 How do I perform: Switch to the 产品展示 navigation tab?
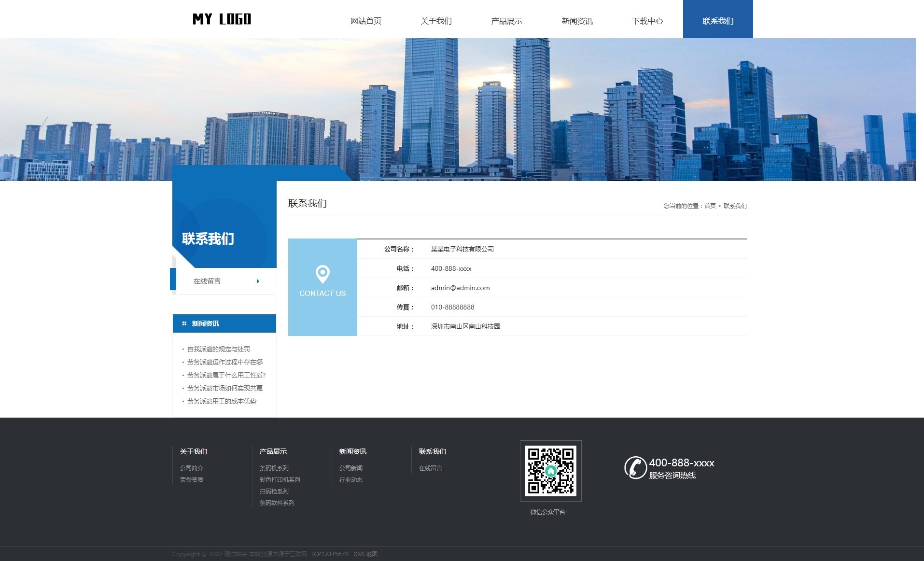point(506,21)
